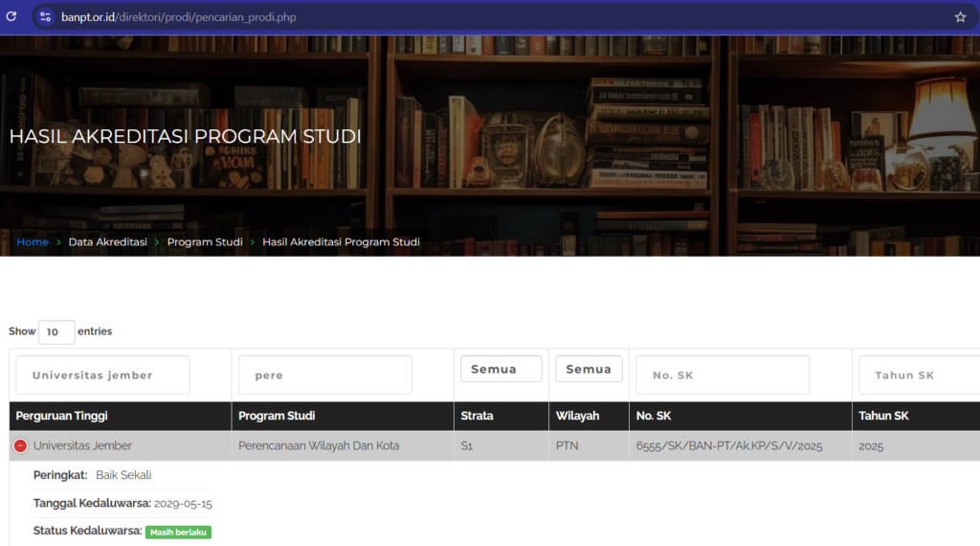
Task: Focus the program studi filter containing pere
Action: click(325, 375)
